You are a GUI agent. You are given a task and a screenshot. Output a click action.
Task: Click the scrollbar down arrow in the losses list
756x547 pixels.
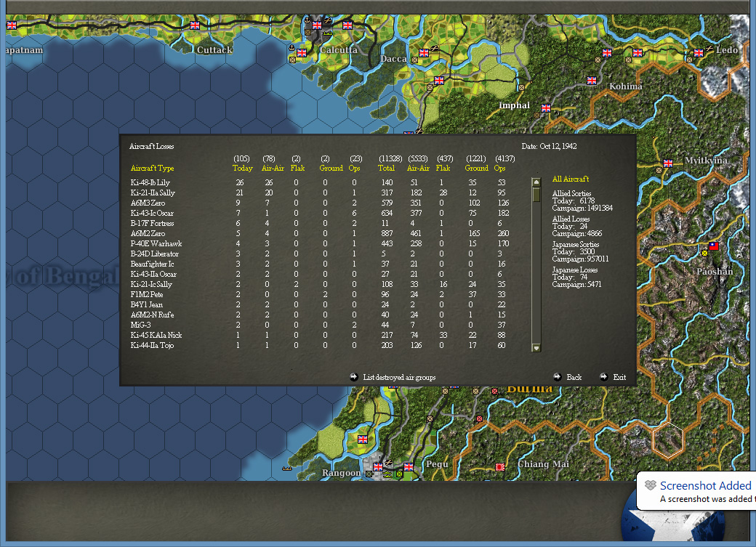(x=536, y=348)
